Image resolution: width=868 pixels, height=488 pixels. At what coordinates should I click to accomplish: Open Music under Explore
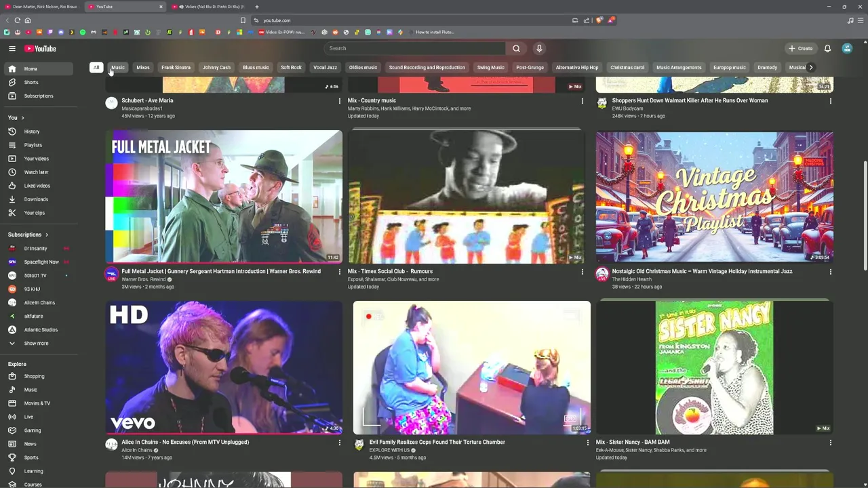click(x=37, y=390)
